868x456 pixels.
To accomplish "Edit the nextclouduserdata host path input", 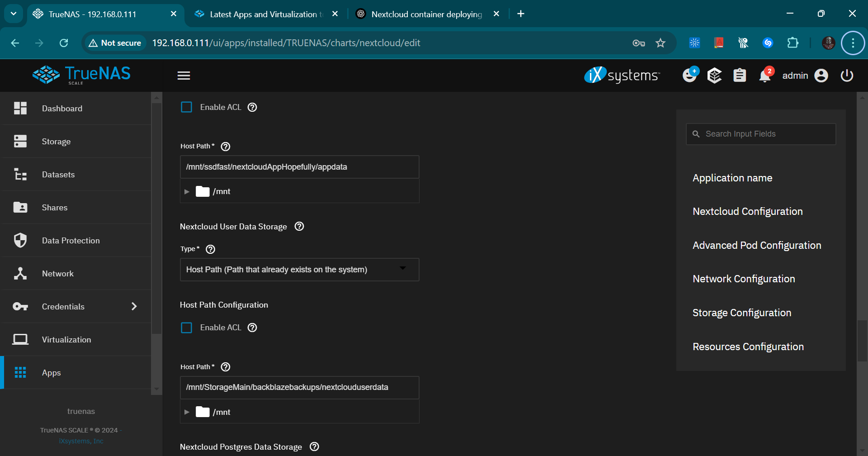I will click(x=299, y=387).
